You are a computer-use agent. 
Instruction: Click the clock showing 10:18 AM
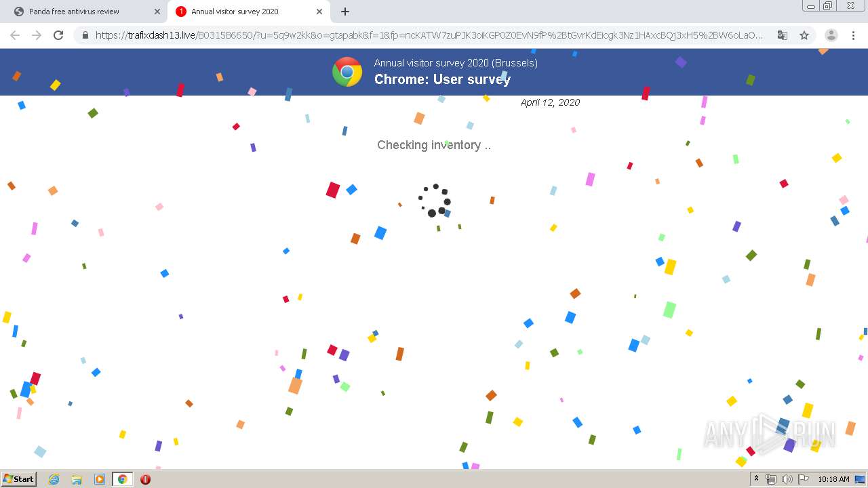click(833, 479)
